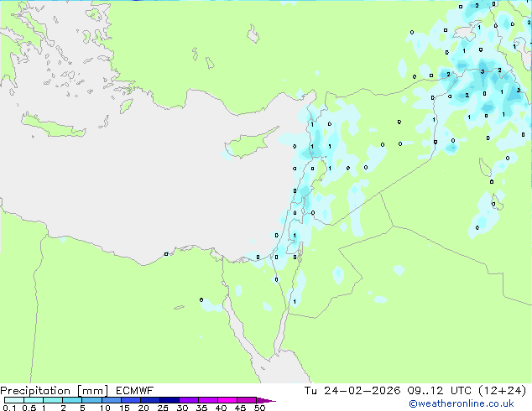The height and width of the screenshot is (411, 532).
Task: Click the 0.1–0.5 mm palest legend swatch
Action: (14, 400)
